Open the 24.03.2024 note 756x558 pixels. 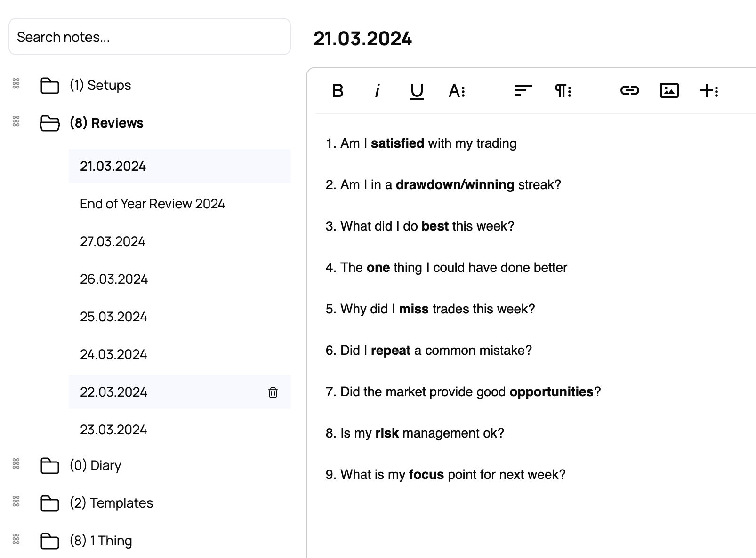coord(113,354)
